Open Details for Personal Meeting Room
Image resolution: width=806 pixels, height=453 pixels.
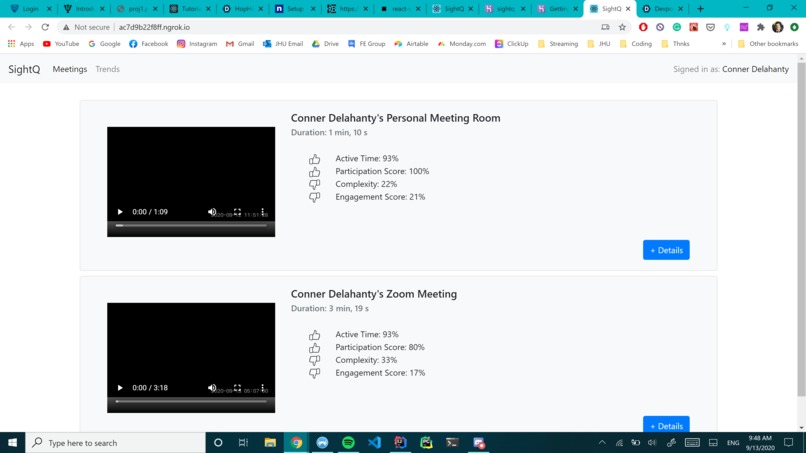click(666, 250)
